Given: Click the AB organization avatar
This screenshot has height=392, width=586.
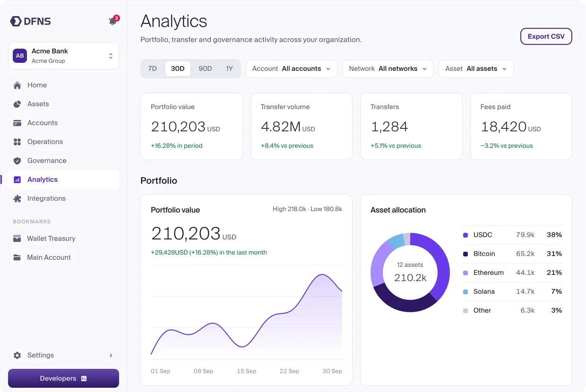Looking at the screenshot, I should pos(20,56).
